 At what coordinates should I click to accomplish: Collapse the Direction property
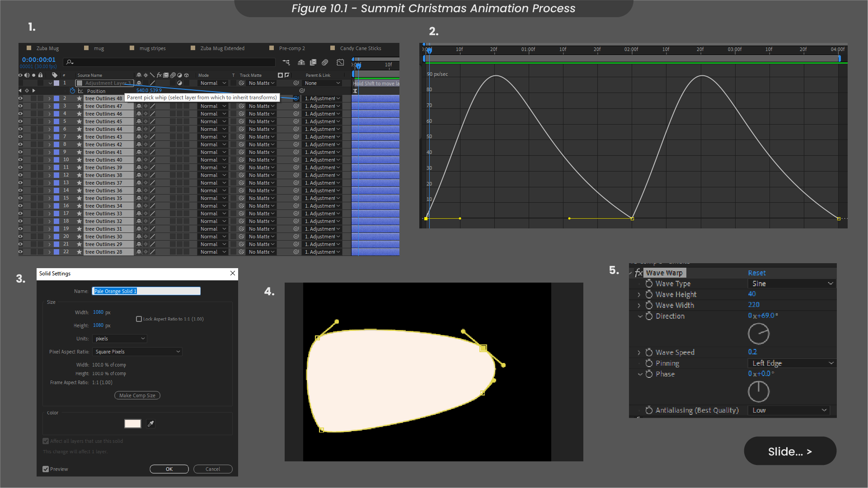[x=640, y=316]
